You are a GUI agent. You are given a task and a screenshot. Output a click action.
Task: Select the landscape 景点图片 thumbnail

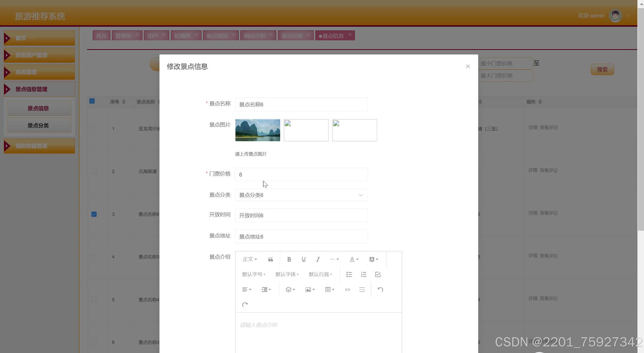tap(258, 130)
